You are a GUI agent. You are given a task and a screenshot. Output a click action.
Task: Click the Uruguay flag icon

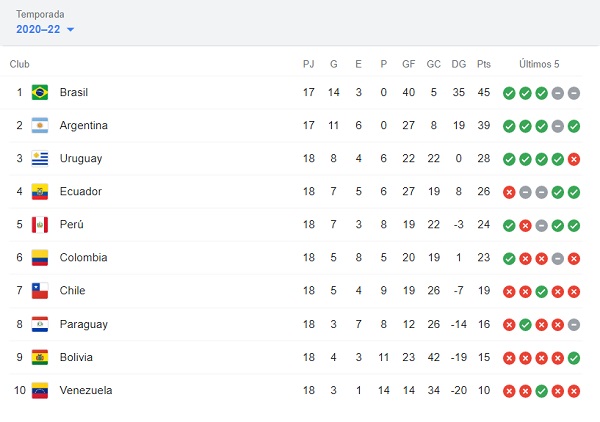pyautogui.click(x=40, y=159)
